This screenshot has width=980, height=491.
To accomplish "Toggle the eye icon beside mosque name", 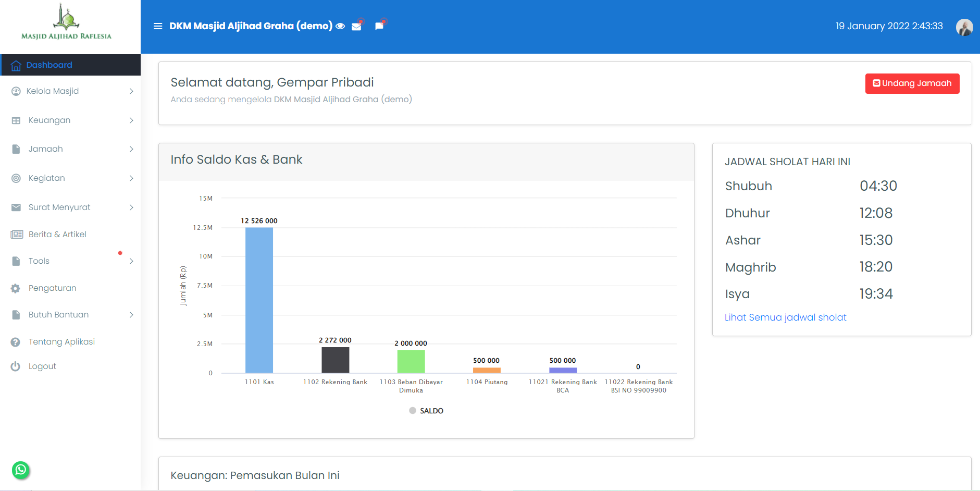I will pyautogui.click(x=340, y=26).
